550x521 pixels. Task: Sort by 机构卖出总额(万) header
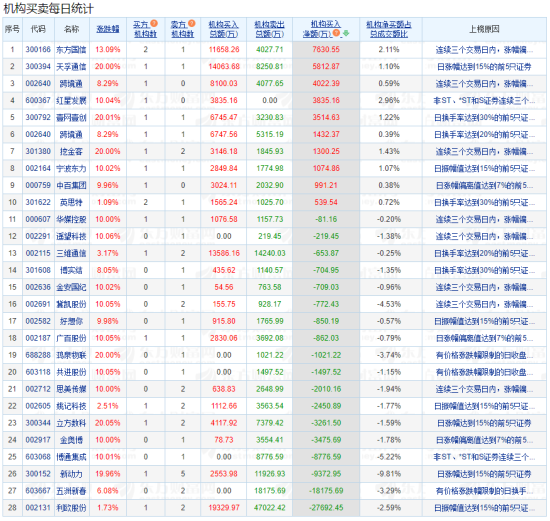click(269, 29)
